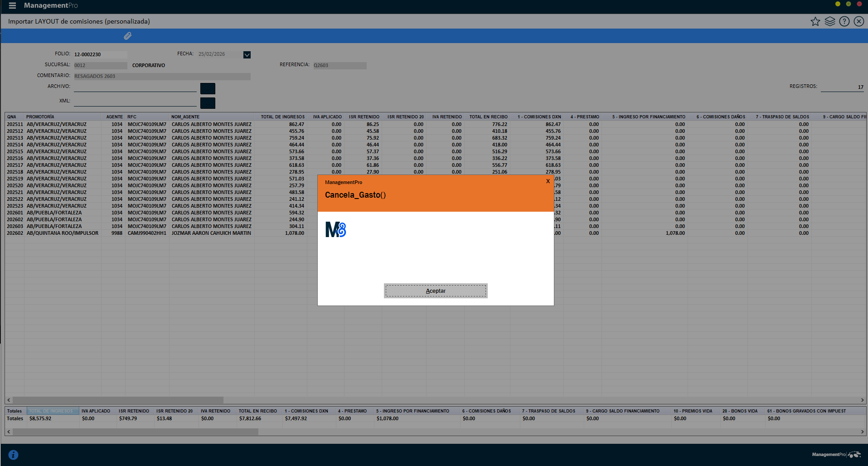Open the stacked layers icon
This screenshot has width=868, height=466.
coord(829,21)
